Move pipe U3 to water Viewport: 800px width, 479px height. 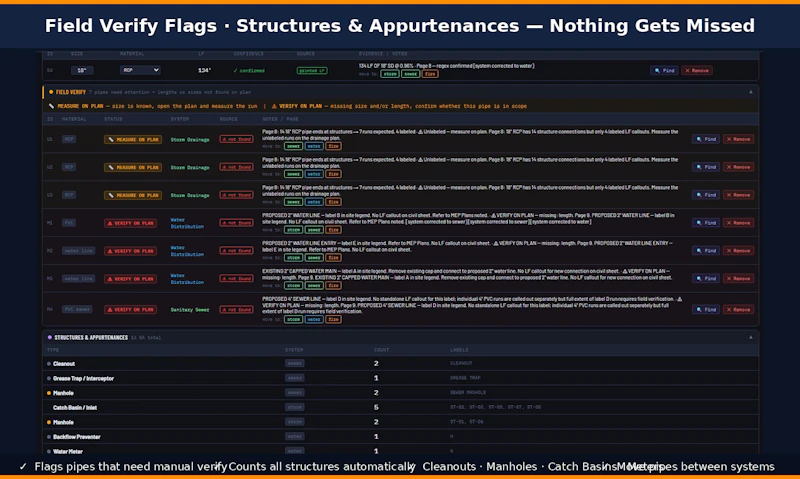click(314, 202)
